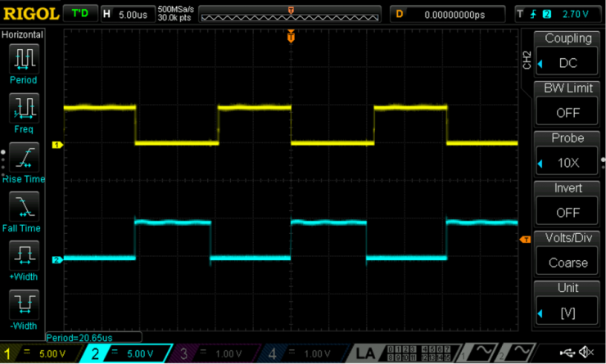Choose the Fall Time measurement

pos(24,206)
